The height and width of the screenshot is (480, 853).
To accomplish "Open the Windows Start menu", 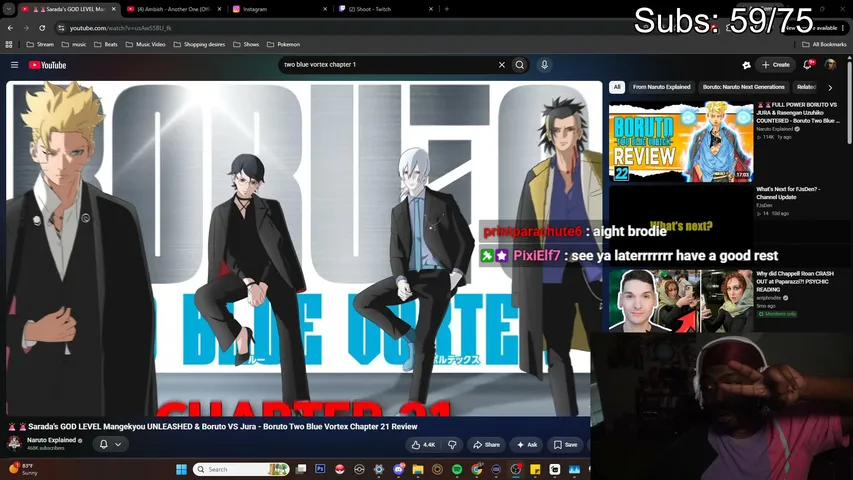I will pyautogui.click(x=182, y=469).
